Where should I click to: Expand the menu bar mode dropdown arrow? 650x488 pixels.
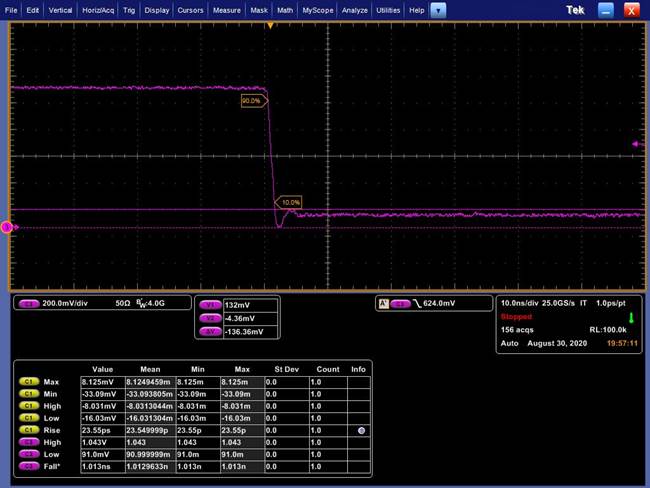click(x=438, y=10)
